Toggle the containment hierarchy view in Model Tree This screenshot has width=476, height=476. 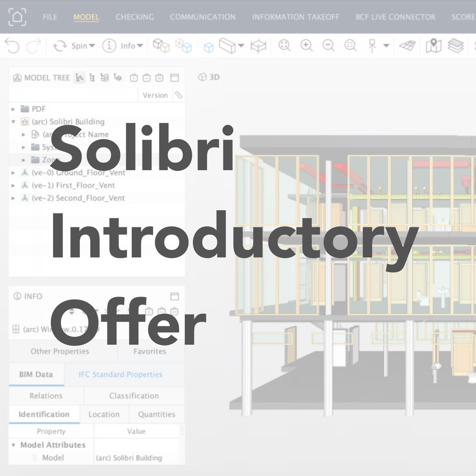(79, 78)
